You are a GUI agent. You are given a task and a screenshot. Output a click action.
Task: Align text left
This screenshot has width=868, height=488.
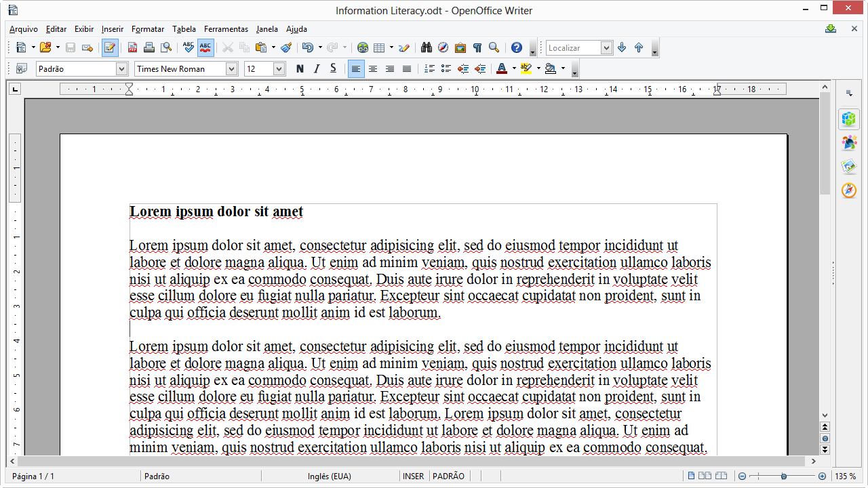click(x=356, y=68)
